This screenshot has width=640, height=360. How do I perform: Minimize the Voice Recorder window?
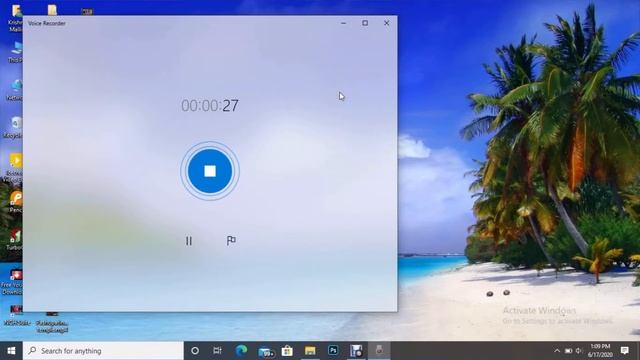tap(343, 23)
